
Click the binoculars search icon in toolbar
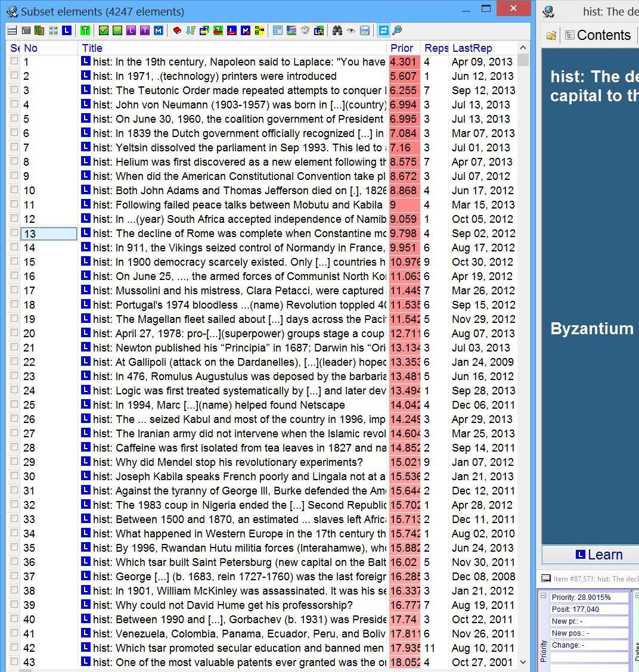(337, 30)
